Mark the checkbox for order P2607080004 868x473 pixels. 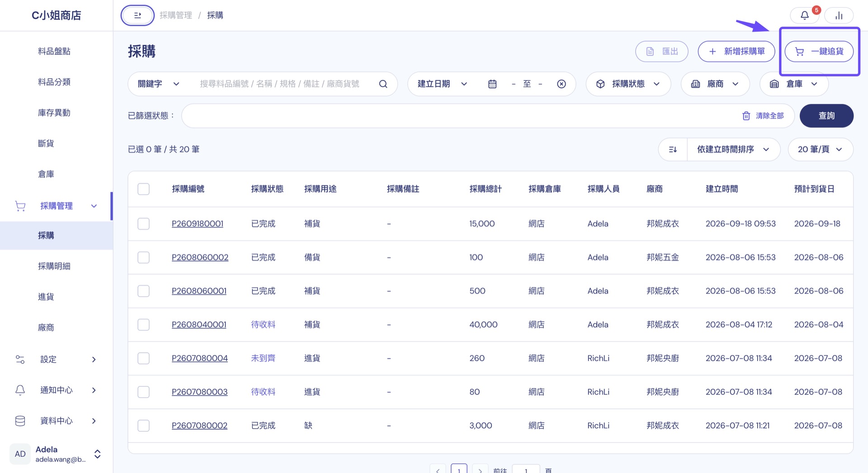(x=143, y=358)
